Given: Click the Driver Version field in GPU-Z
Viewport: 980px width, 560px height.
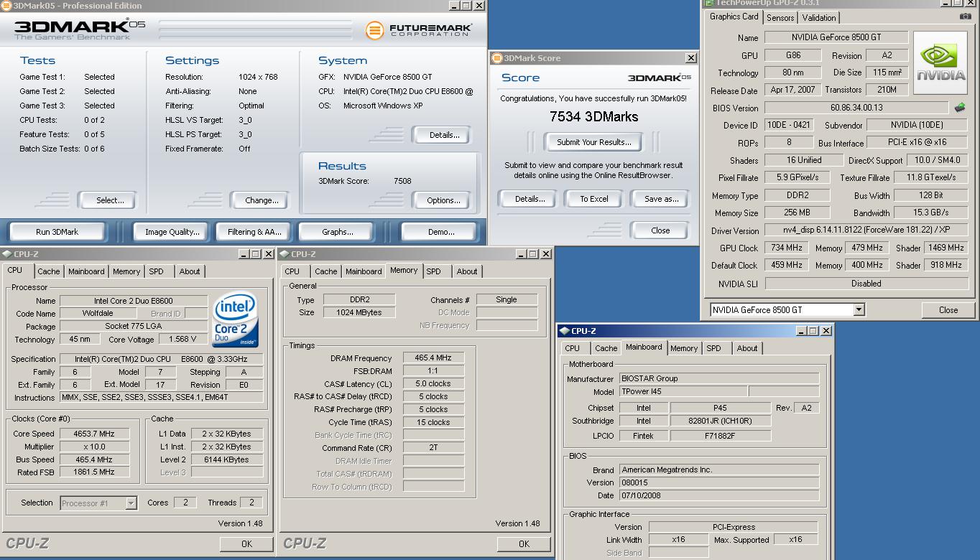Looking at the screenshot, I should (x=866, y=231).
